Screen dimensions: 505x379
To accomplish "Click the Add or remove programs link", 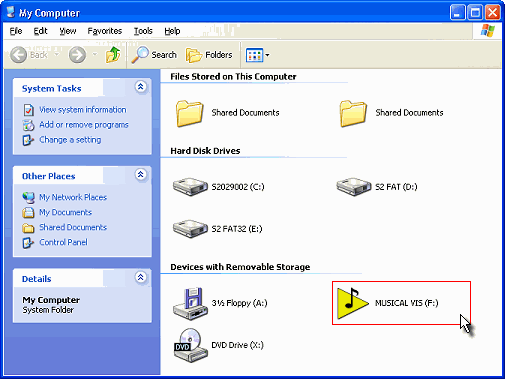I will pos(84,125).
